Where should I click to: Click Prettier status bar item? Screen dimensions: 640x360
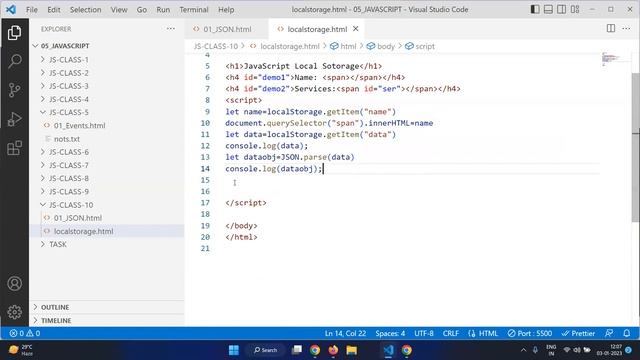[x=578, y=333]
